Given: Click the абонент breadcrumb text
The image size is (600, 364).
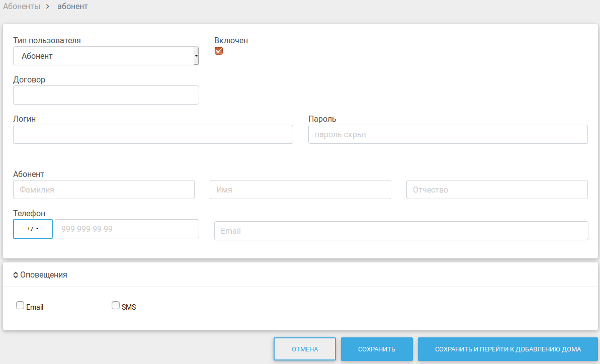Looking at the screenshot, I should pyautogui.click(x=73, y=7).
